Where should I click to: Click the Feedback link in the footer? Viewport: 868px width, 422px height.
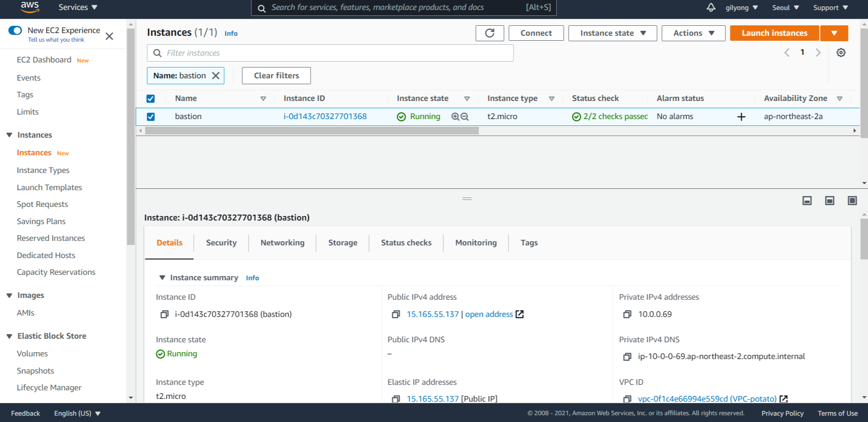point(25,413)
